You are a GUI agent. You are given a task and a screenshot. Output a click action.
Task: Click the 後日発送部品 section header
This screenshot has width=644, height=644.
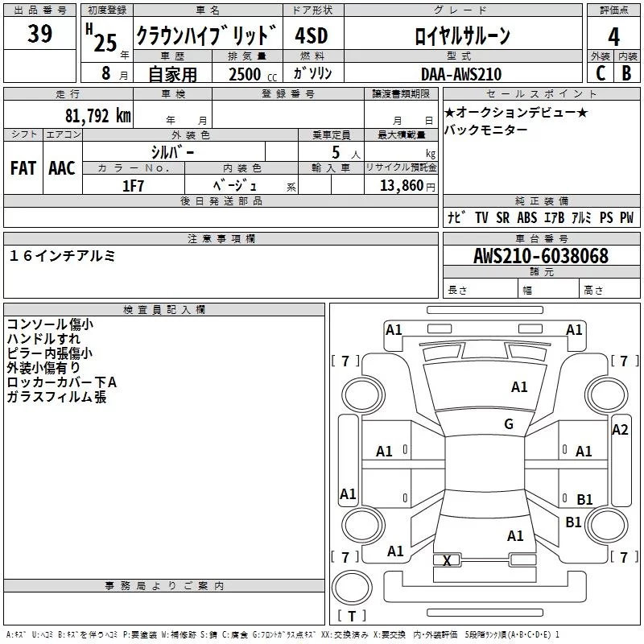click(x=221, y=200)
